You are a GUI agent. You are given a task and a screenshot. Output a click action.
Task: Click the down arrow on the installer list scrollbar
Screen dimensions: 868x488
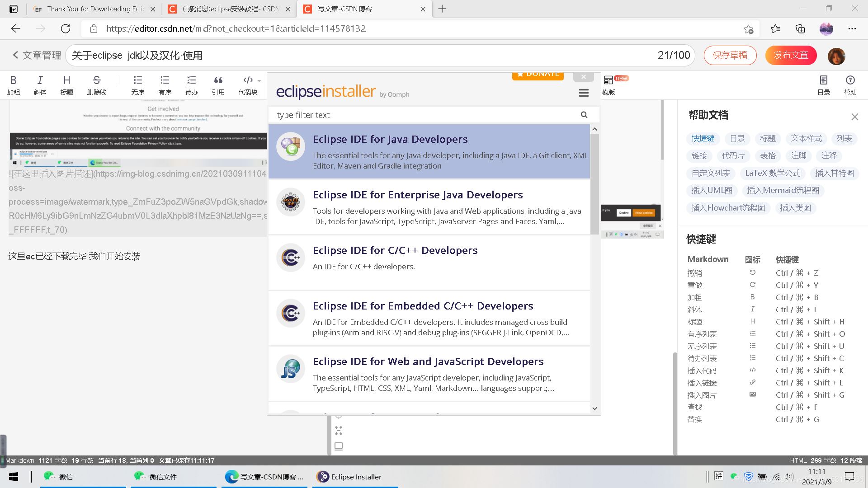(x=594, y=408)
